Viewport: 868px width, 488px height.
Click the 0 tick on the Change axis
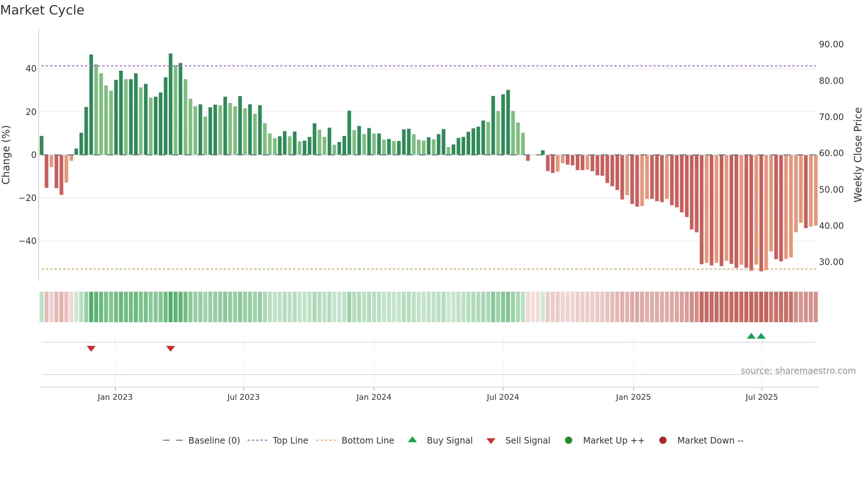[x=34, y=155]
